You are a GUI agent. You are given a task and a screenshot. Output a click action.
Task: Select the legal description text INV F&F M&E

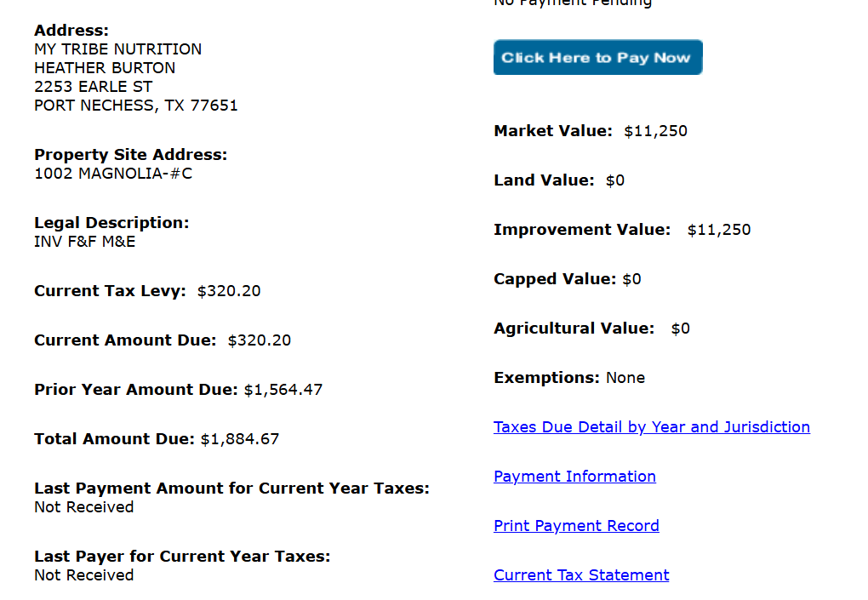tap(85, 242)
